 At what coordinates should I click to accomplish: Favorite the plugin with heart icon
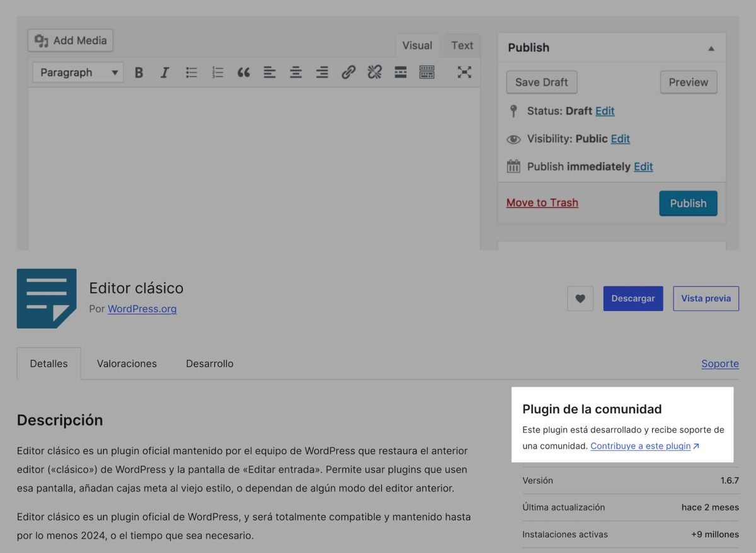pos(580,299)
